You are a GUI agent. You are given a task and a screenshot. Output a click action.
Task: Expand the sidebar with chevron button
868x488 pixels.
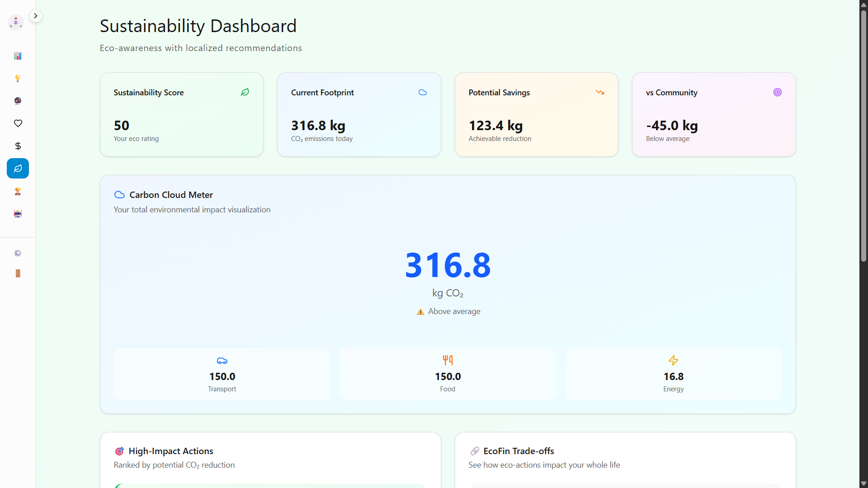click(35, 16)
